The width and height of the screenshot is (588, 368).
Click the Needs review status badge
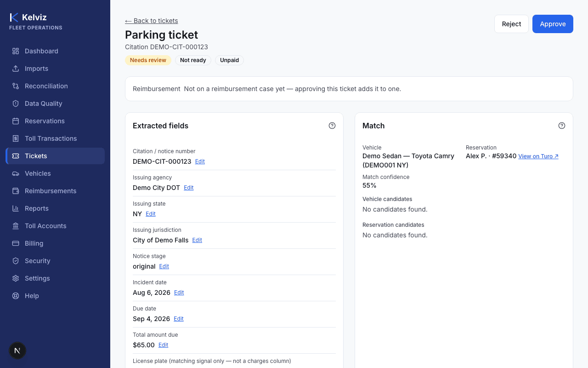tap(148, 60)
